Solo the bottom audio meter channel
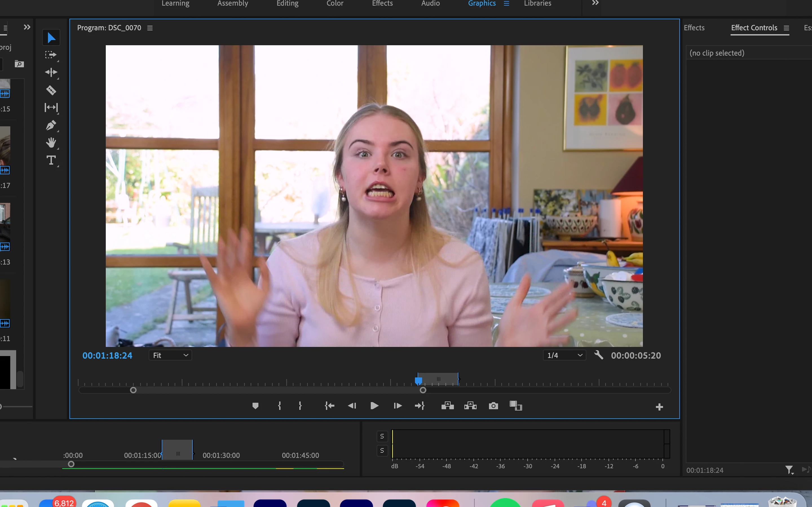 click(x=382, y=451)
